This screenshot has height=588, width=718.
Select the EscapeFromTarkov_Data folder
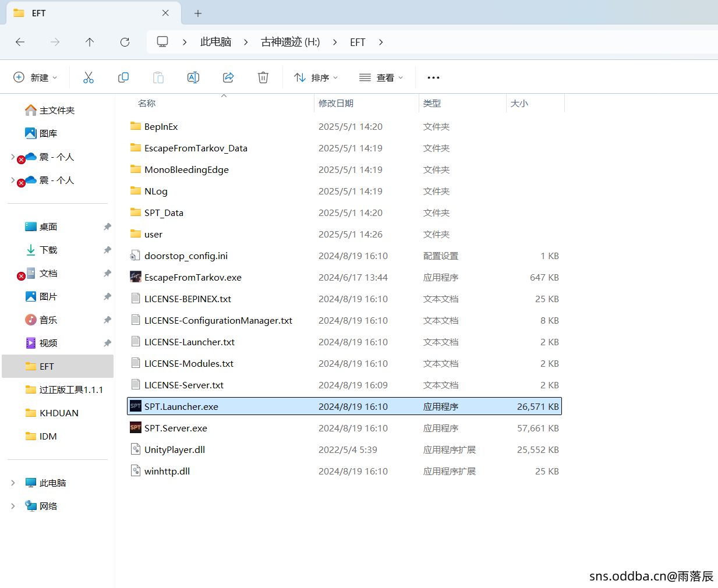tap(344, 148)
